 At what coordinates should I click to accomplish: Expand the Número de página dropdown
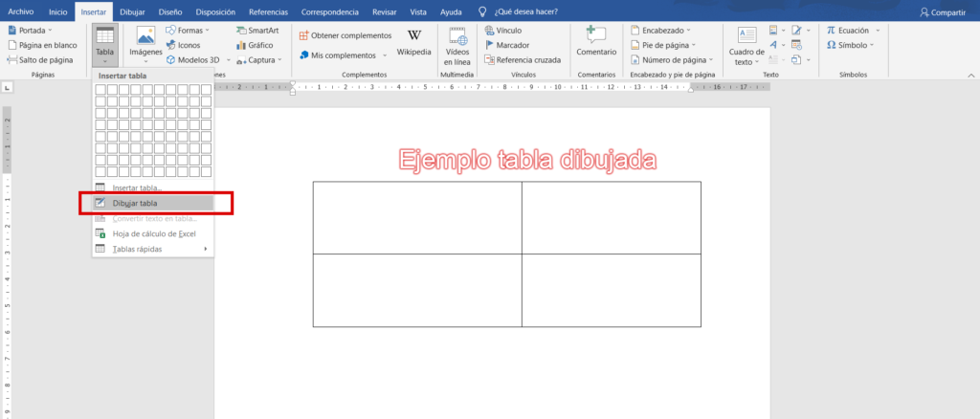[669, 59]
